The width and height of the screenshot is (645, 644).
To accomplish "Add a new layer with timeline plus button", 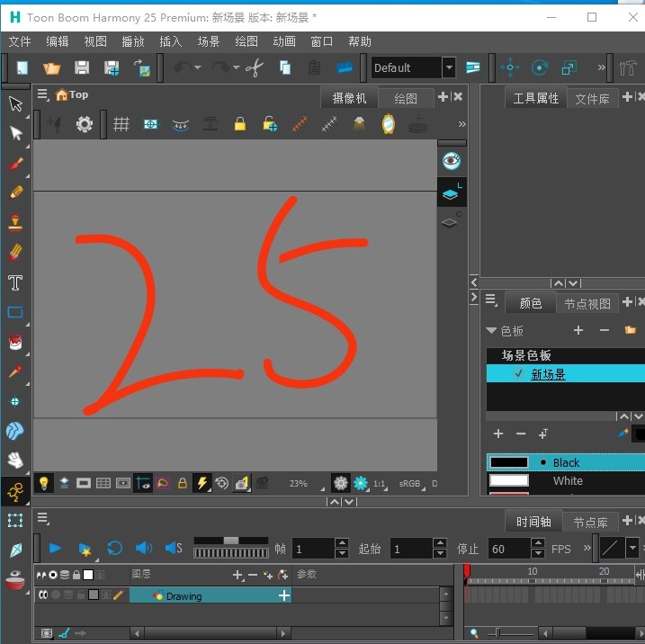I will click(237, 575).
